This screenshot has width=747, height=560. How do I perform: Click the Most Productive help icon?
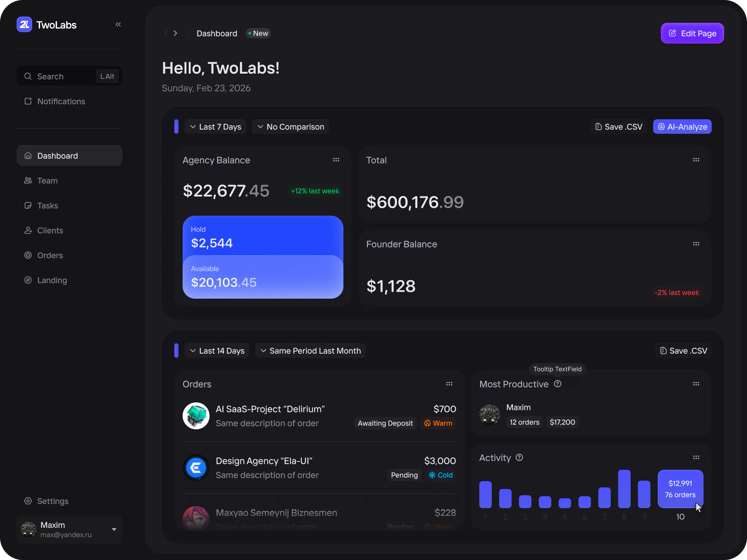[x=557, y=384]
